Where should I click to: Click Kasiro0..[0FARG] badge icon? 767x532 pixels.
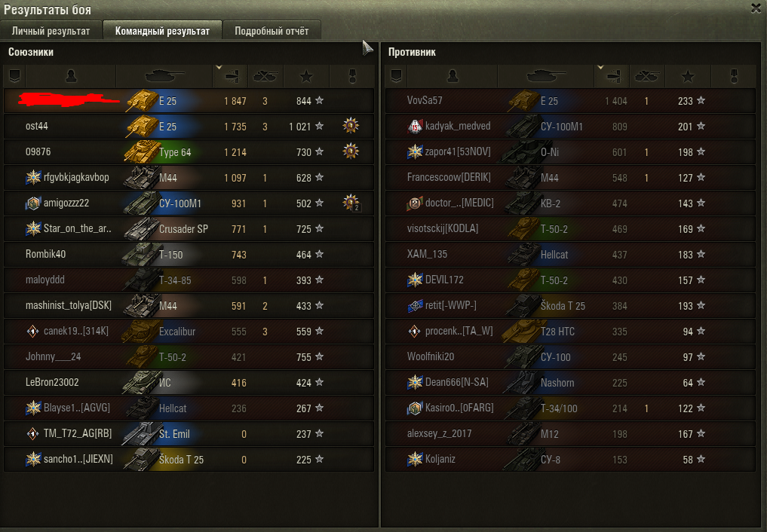(415, 408)
